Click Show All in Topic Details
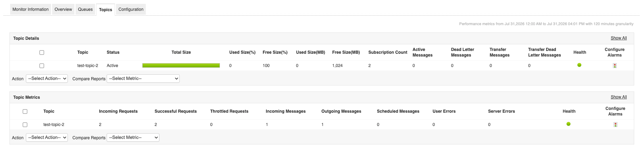 coord(618,38)
